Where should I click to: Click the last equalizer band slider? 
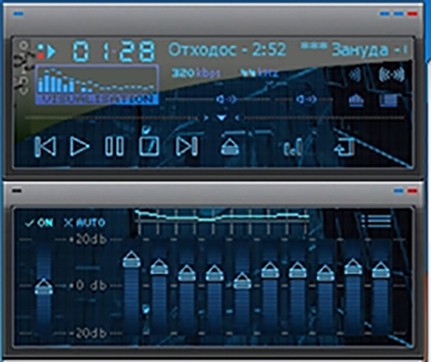pyautogui.click(x=381, y=270)
